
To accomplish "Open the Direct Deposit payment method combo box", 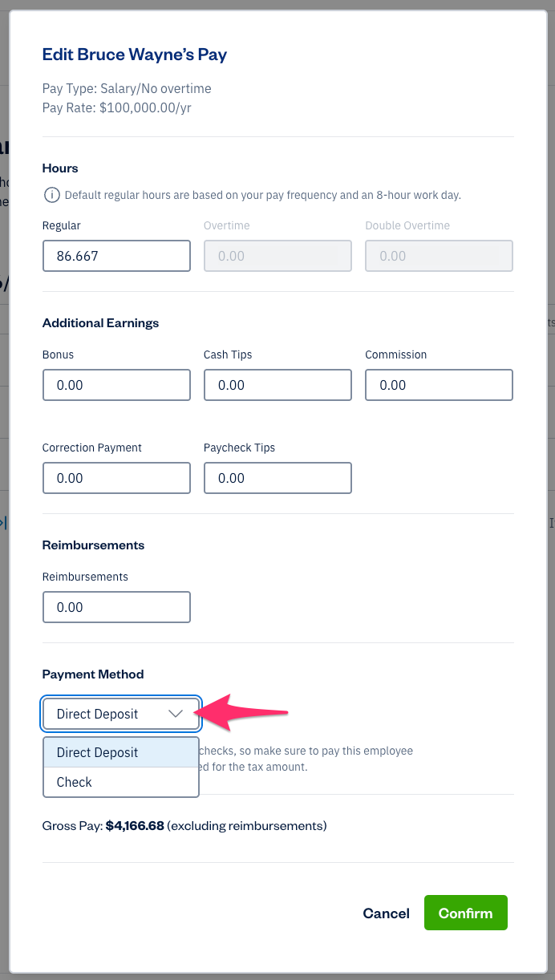I will coord(120,714).
